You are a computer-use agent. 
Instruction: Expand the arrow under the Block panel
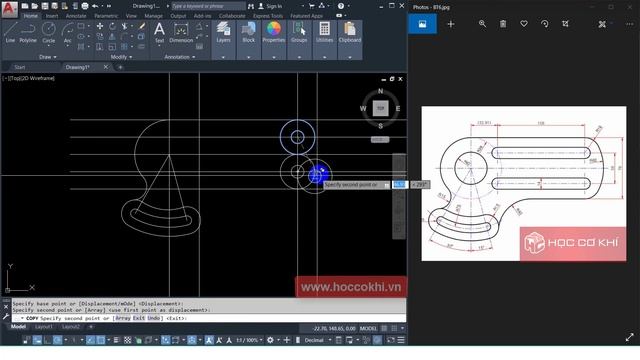pos(248,58)
